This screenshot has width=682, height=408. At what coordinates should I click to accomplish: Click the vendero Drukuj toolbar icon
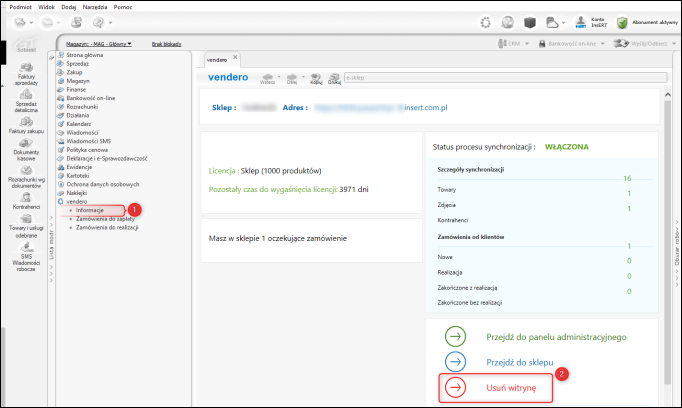pos(334,78)
